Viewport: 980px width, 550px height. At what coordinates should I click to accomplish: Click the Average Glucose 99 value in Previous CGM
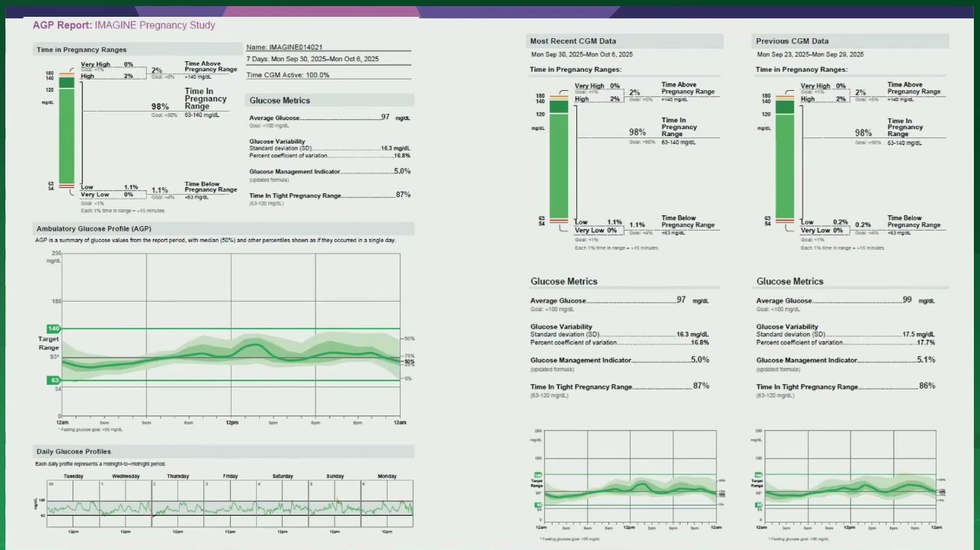tap(907, 300)
